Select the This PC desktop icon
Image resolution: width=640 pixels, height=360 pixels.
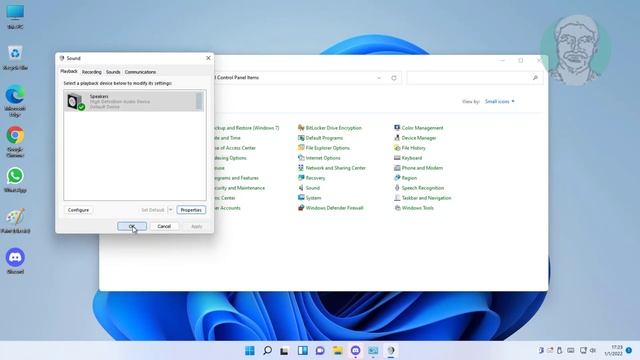click(x=15, y=17)
